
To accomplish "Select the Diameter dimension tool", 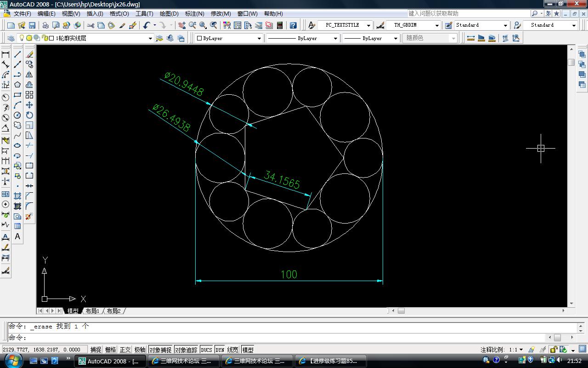I will click(6, 118).
